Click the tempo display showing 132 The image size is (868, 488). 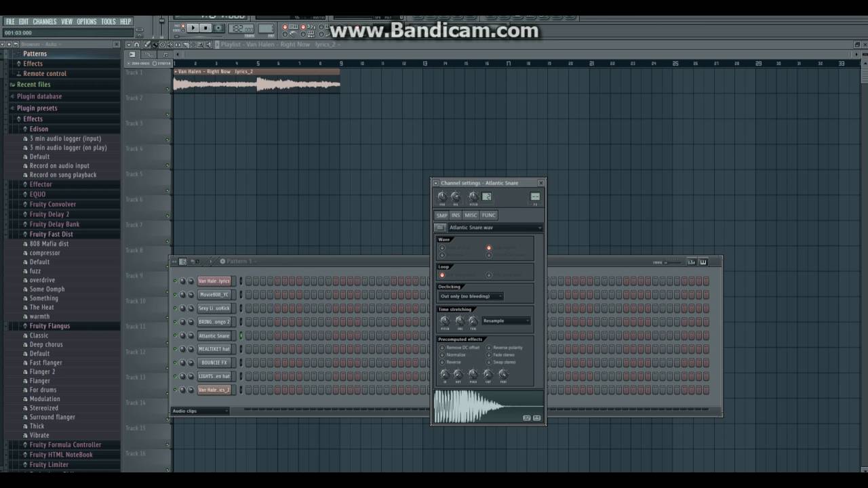241,28
